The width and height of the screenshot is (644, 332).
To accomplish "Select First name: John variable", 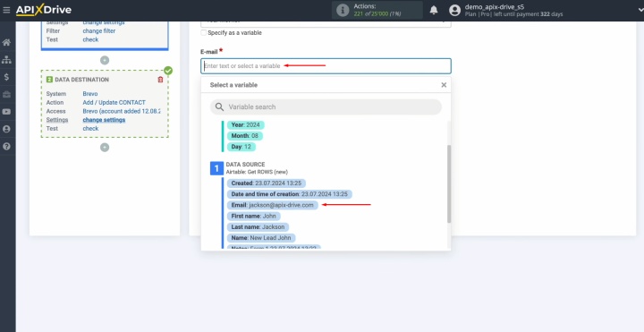I will click(x=253, y=216).
